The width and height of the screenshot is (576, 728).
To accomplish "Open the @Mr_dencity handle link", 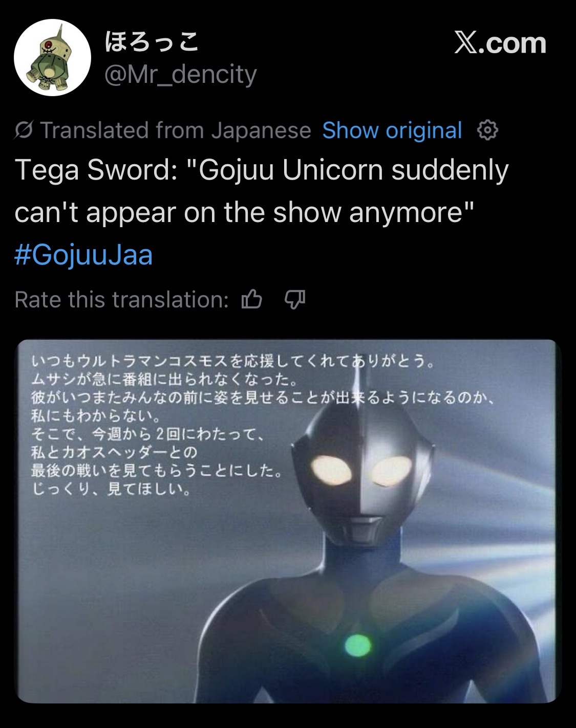I will pos(180,75).
